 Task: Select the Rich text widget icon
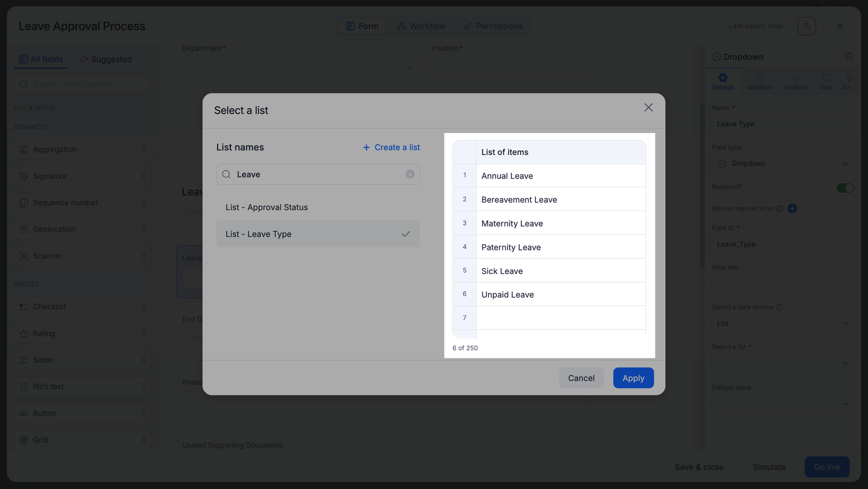23,387
